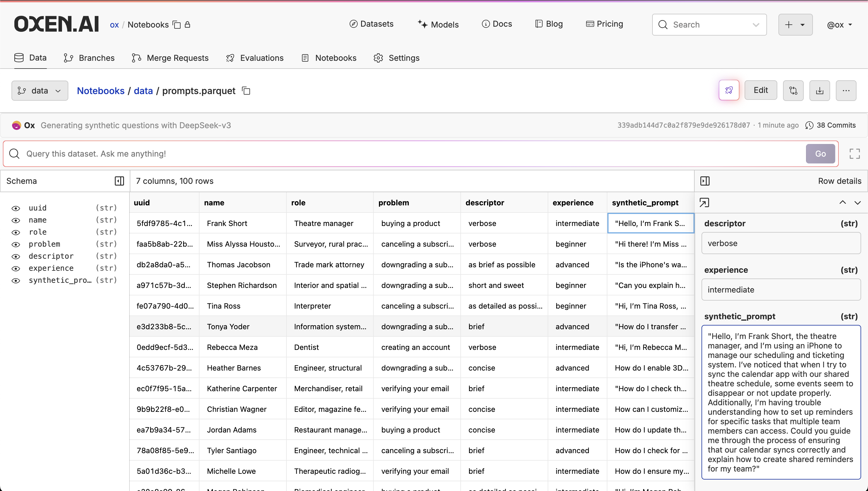The width and height of the screenshot is (868, 491).
Task: Toggle the synthetic_prompt column eye icon
Action: [x=16, y=280]
